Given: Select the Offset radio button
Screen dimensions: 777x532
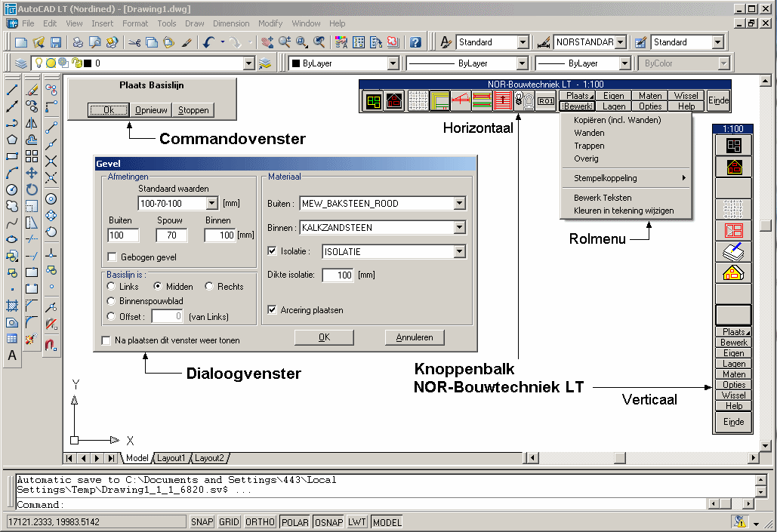Looking at the screenshot, I should pos(112,316).
